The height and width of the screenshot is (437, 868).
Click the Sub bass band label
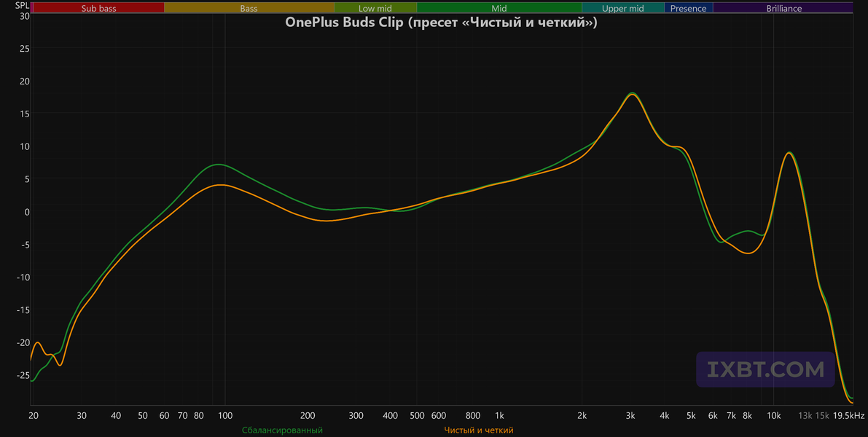[x=98, y=8]
